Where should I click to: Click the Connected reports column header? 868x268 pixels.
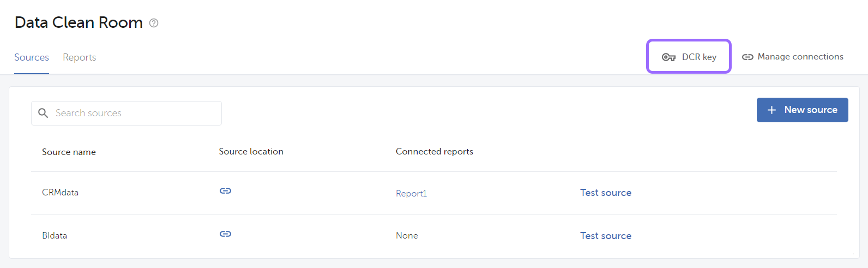(434, 152)
